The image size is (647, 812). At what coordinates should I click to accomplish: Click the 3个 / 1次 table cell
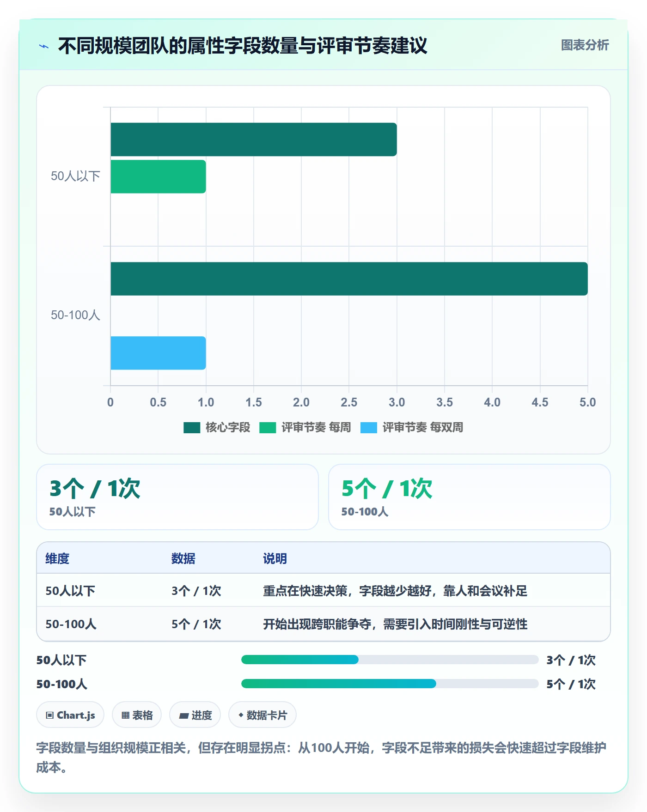[196, 591]
